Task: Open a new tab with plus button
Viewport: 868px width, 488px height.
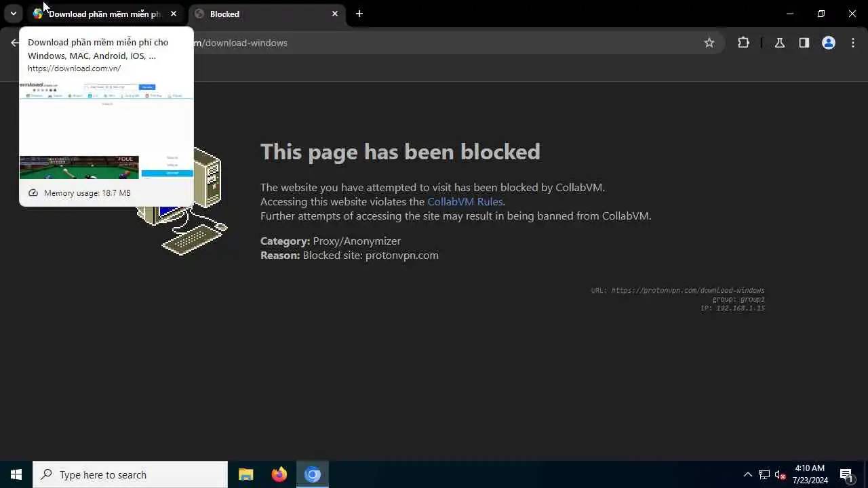Action: tap(359, 14)
